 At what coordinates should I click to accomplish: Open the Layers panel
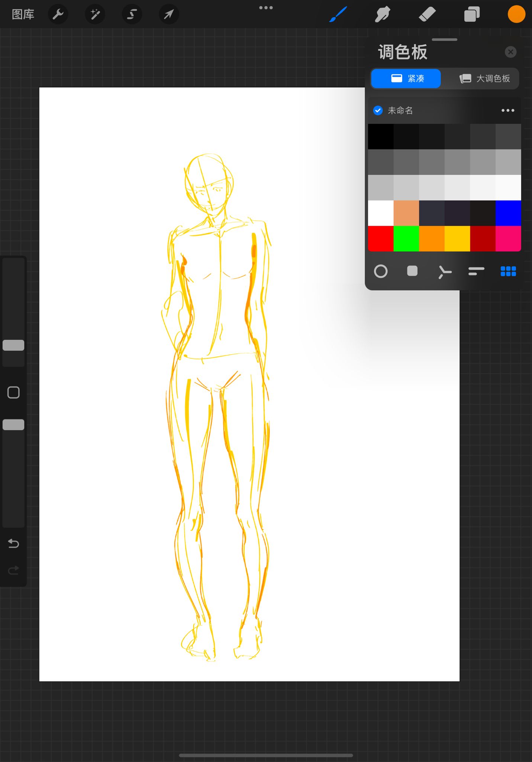472,15
